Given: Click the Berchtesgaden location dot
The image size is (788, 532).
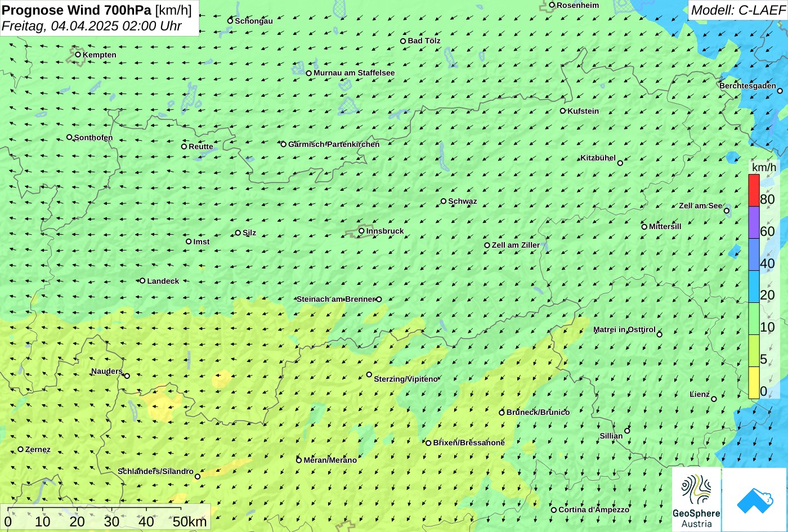Looking at the screenshot, I should (x=780, y=91).
